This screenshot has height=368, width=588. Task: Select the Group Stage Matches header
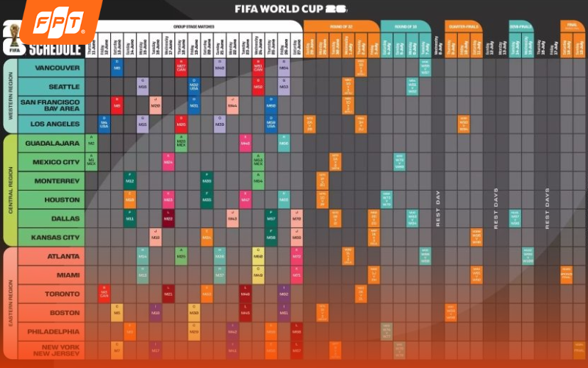coord(194,26)
